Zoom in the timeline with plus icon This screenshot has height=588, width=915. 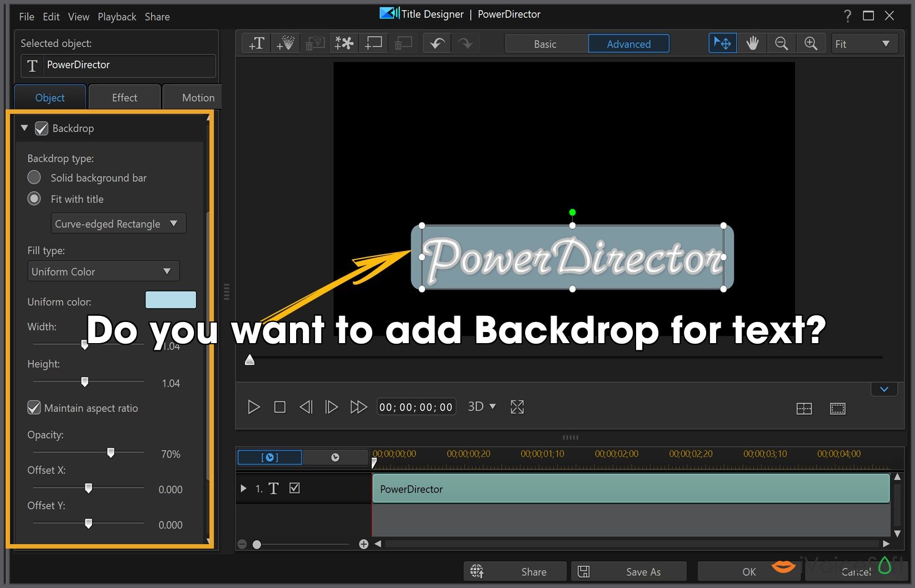pyautogui.click(x=363, y=544)
